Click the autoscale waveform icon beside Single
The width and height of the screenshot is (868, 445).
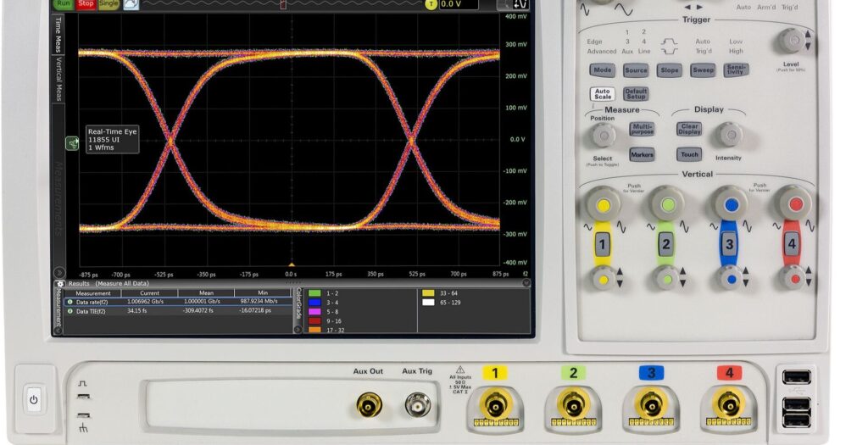coord(131,4)
